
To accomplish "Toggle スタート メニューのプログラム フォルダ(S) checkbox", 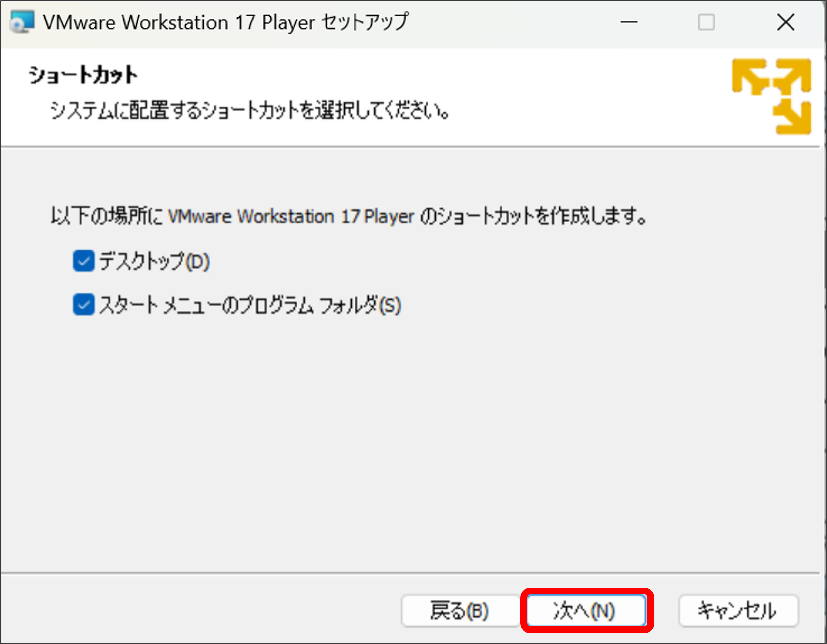I will point(84,305).
